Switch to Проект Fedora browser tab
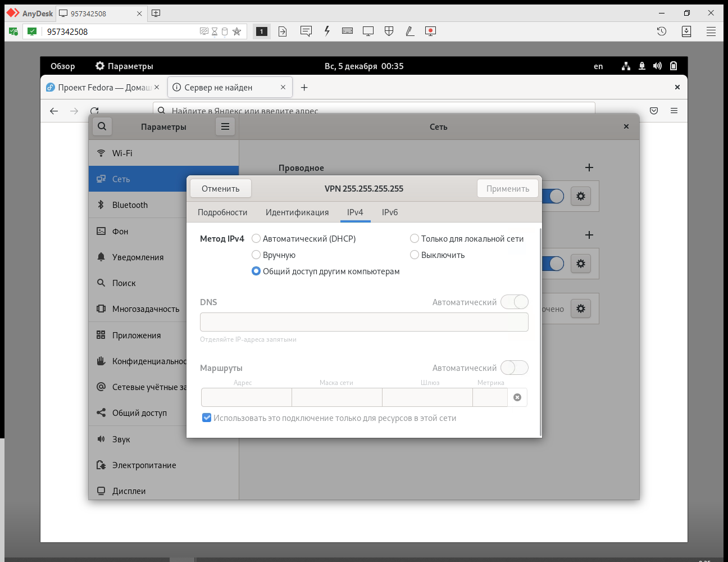 coord(103,88)
